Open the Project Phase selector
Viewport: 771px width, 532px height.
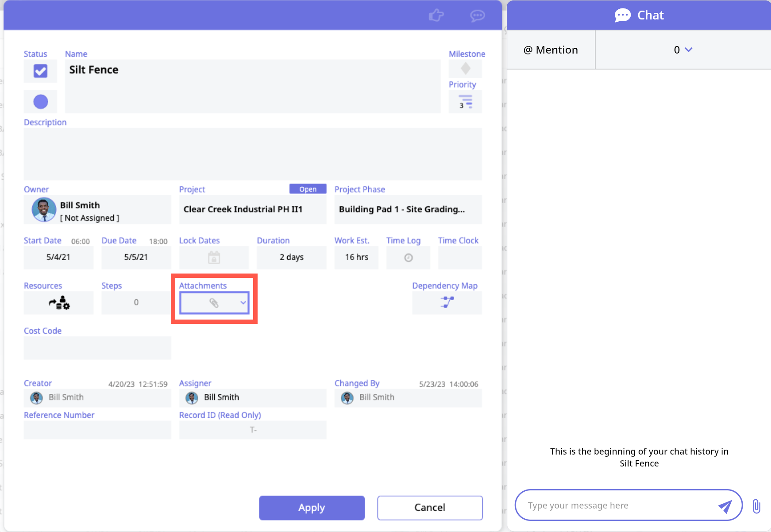[408, 209]
